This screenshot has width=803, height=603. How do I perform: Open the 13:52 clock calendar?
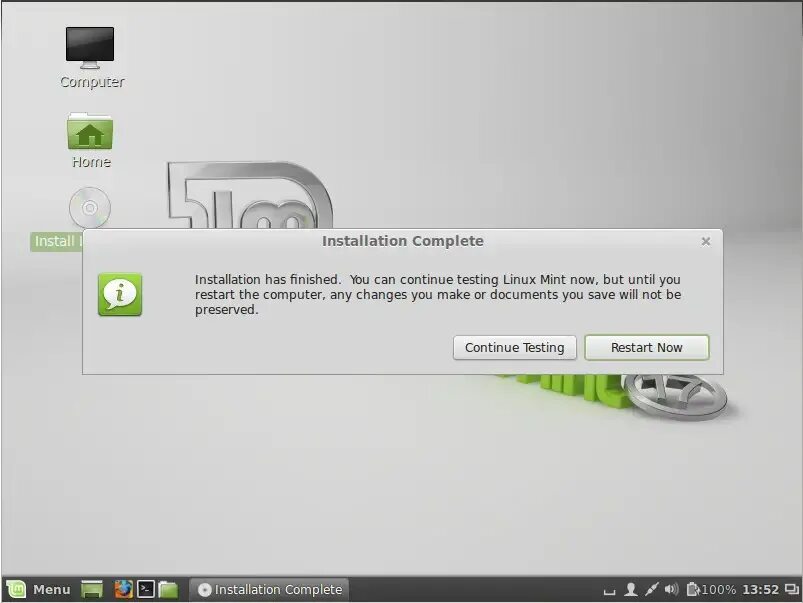[x=760, y=590]
